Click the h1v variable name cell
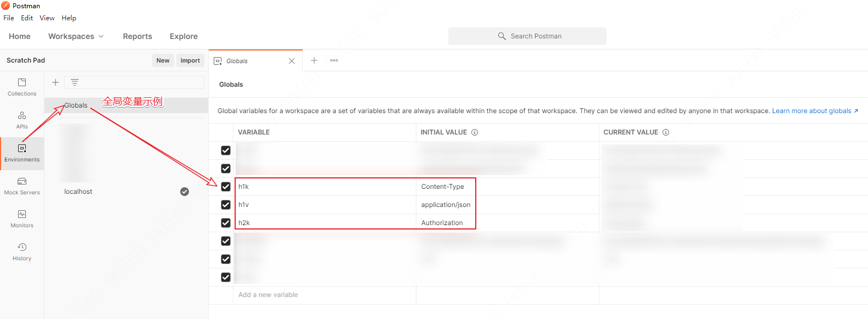Image resolution: width=868 pixels, height=319 pixels. (x=325, y=205)
